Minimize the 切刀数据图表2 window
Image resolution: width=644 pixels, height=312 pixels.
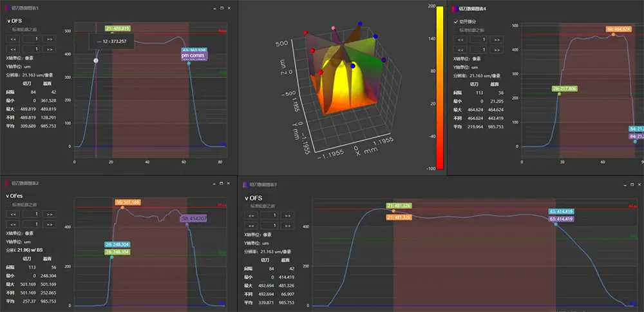(214, 183)
